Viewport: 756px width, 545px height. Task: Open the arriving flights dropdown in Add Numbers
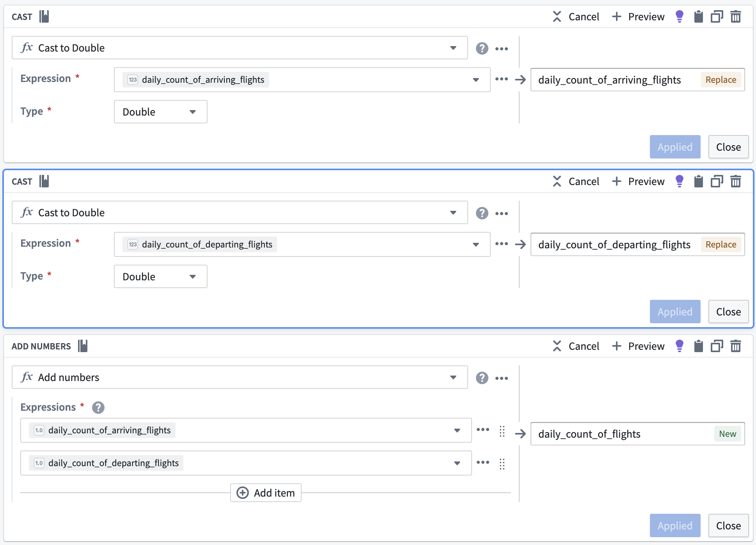[x=246, y=430]
